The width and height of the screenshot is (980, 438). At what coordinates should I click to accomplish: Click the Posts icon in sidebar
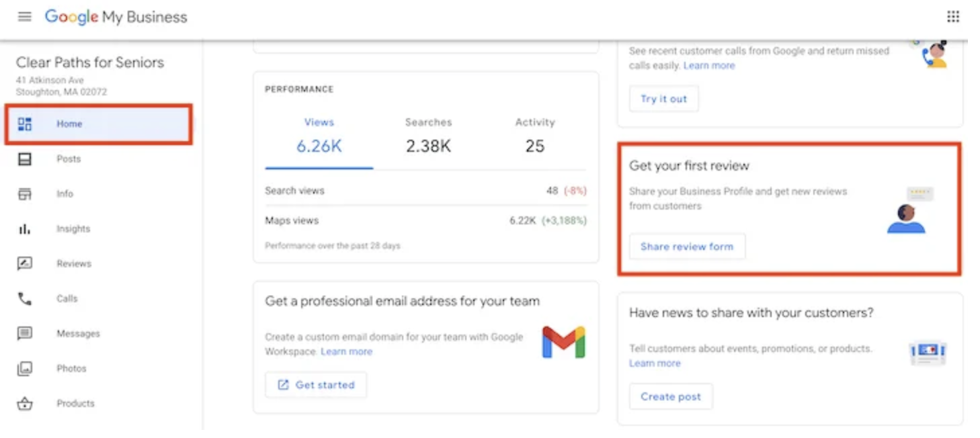click(25, 159)
